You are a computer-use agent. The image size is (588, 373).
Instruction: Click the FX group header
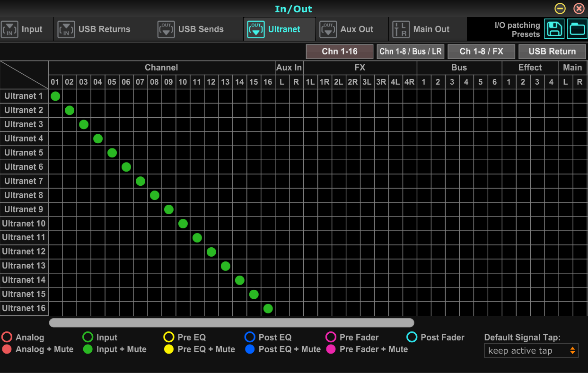click(x=360, y=68)
